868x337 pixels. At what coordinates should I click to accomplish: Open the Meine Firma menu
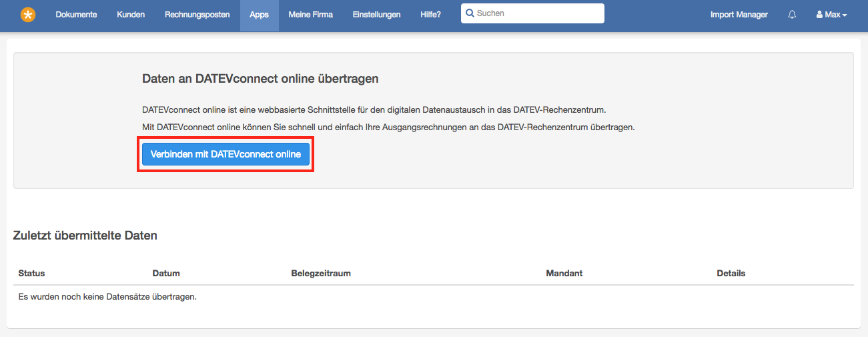(x=310, y=15)
